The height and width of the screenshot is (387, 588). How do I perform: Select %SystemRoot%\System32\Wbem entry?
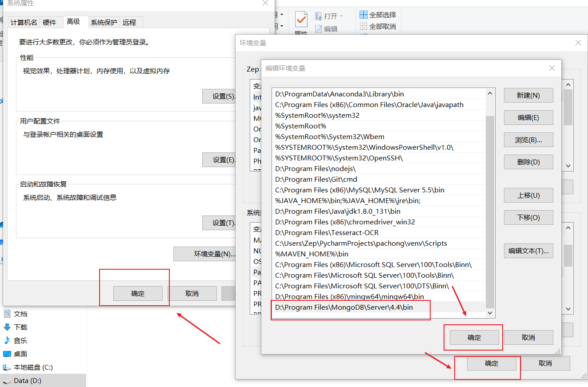coord(379,136)
